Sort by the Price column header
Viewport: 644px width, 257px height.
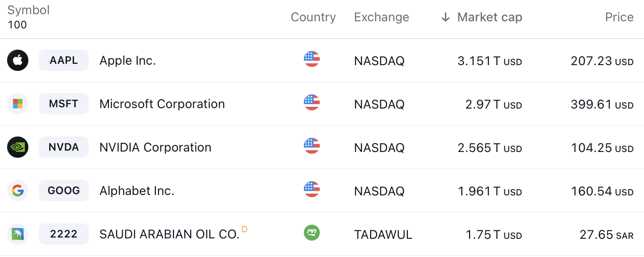pos(619,17)
